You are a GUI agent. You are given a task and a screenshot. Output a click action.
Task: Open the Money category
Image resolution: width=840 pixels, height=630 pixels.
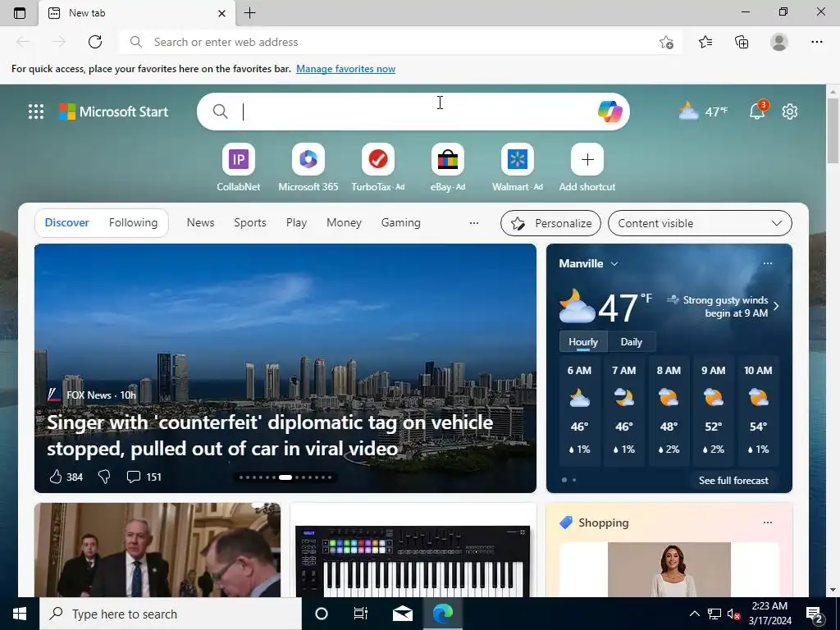(x=344, y=222)
